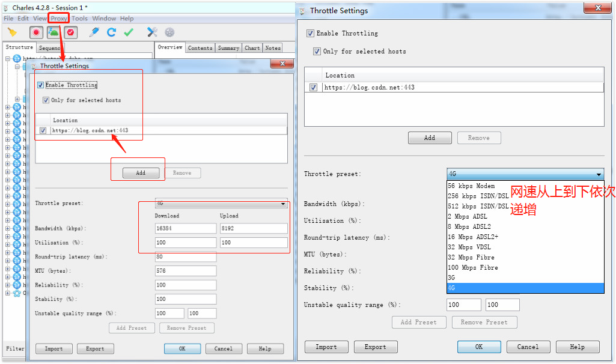Click Remove Preset in left dialog
Viewport: 616px width, 364px height.
click(x=187, y=328)
